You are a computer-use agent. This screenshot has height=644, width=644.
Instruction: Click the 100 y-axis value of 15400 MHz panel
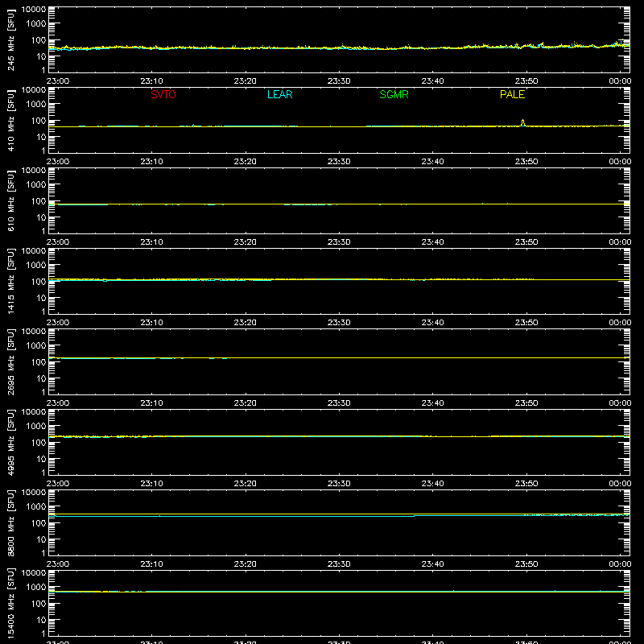point(39,604)
